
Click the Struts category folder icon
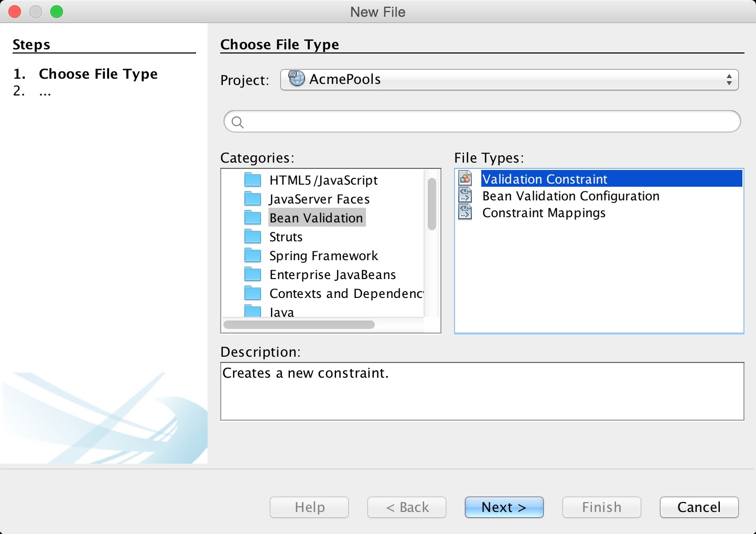click(x=253, y=237)
